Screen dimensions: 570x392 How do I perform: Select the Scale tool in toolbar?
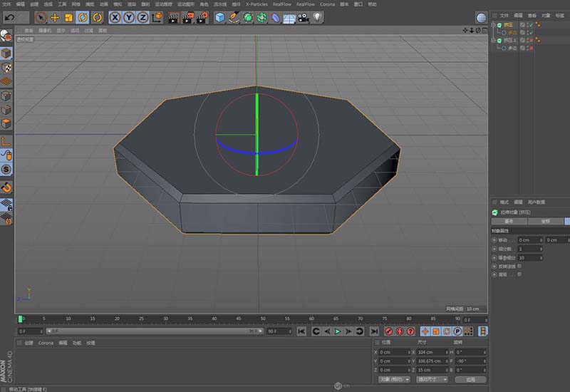pos(68,17)
